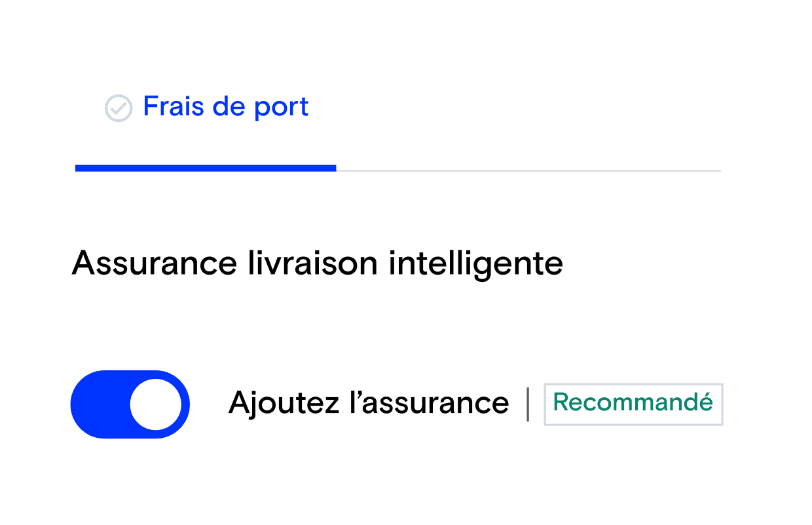Open the Frais de port tab
The height and width of the screenshot is (525, 812).
(x=225, y=107)
